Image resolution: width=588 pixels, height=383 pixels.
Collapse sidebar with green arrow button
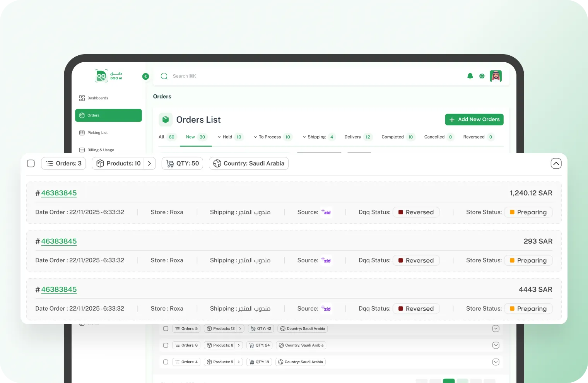[145, 77]
